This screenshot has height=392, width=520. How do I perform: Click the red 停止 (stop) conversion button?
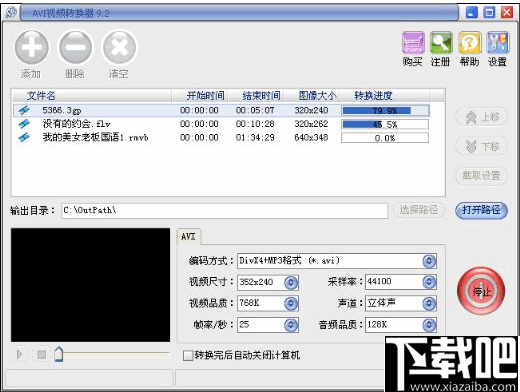click(x=481, y=291)
